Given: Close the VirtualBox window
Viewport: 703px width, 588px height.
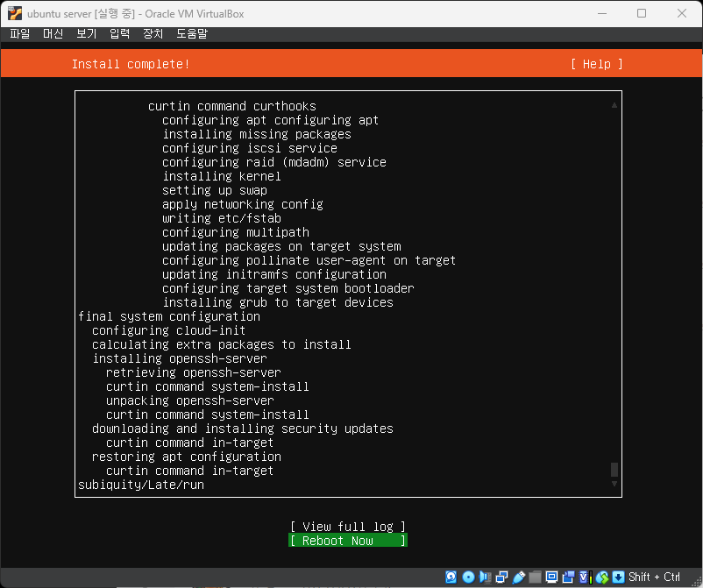Looking at the screenshot, I should [x=681, y=13].
